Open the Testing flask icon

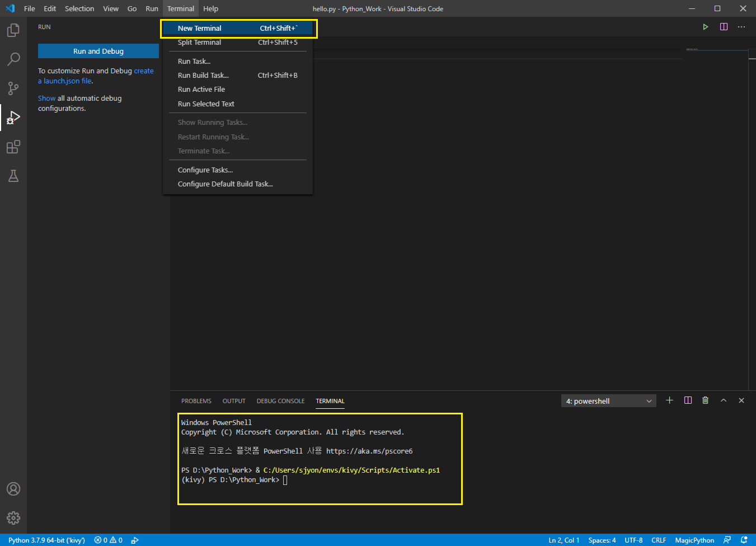coord(13,176)
